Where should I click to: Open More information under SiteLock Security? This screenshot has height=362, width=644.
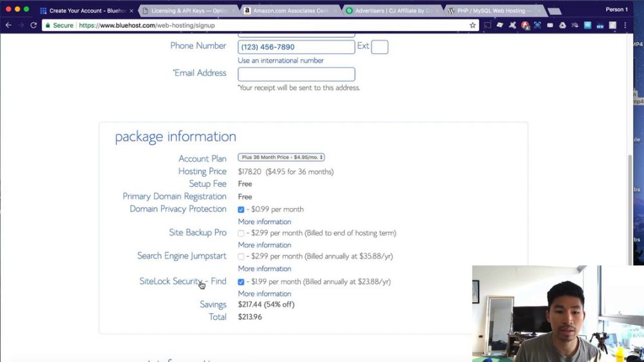tap(265, 294)
